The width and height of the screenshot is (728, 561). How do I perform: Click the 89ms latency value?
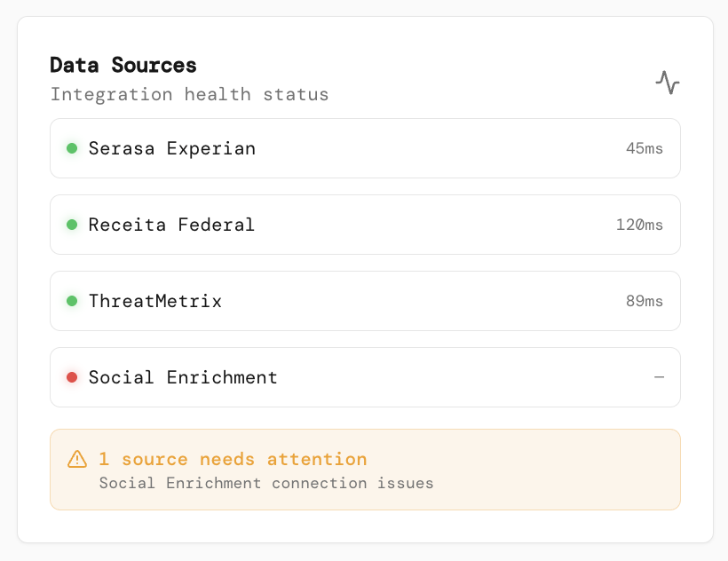pos(645,301)
